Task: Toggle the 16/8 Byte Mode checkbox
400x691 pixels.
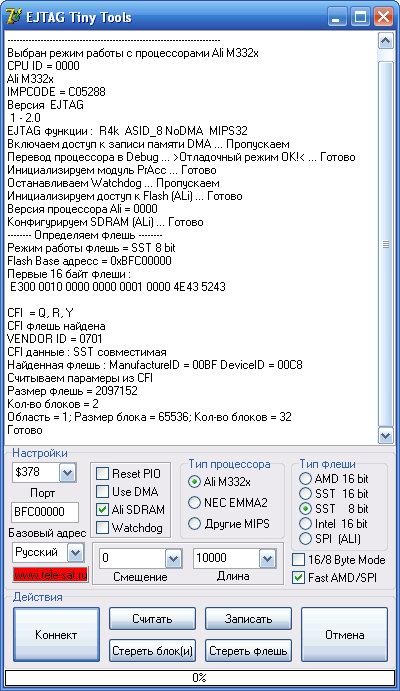Action: click(299, 560)
